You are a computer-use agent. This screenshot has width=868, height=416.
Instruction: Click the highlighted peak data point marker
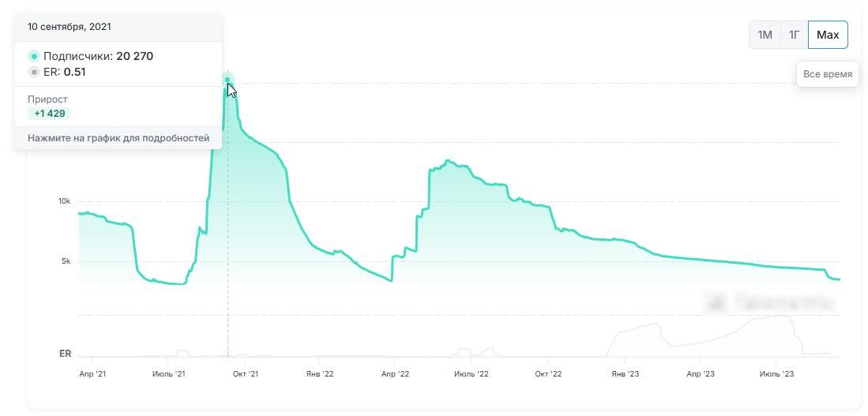(227, 80)
